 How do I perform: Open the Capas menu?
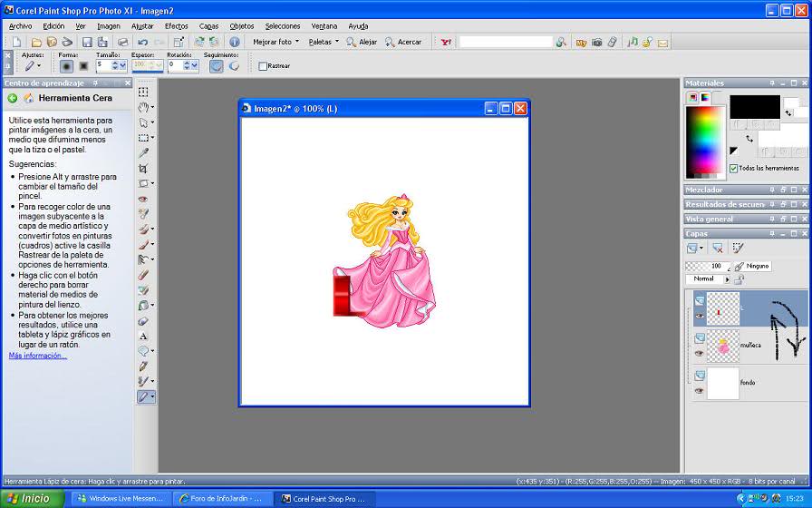[208, 26]
